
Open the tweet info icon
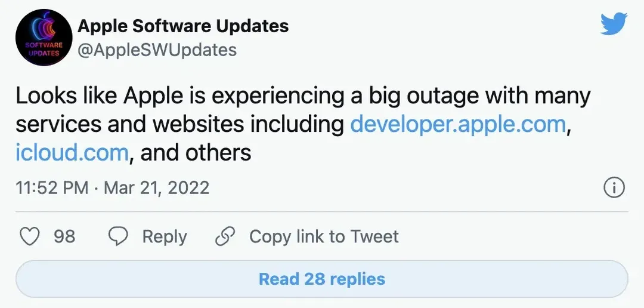pyautogui.click(x=614, y=188)
